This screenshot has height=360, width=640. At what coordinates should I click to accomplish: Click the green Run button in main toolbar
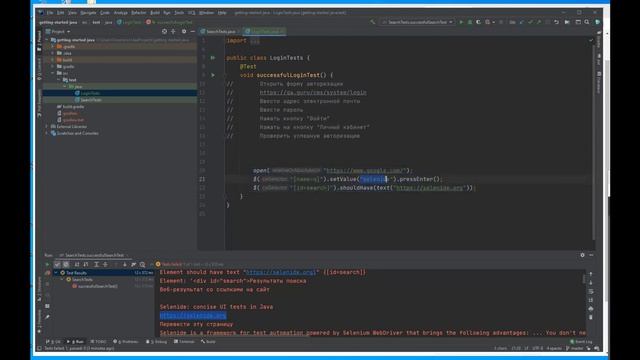461,22
